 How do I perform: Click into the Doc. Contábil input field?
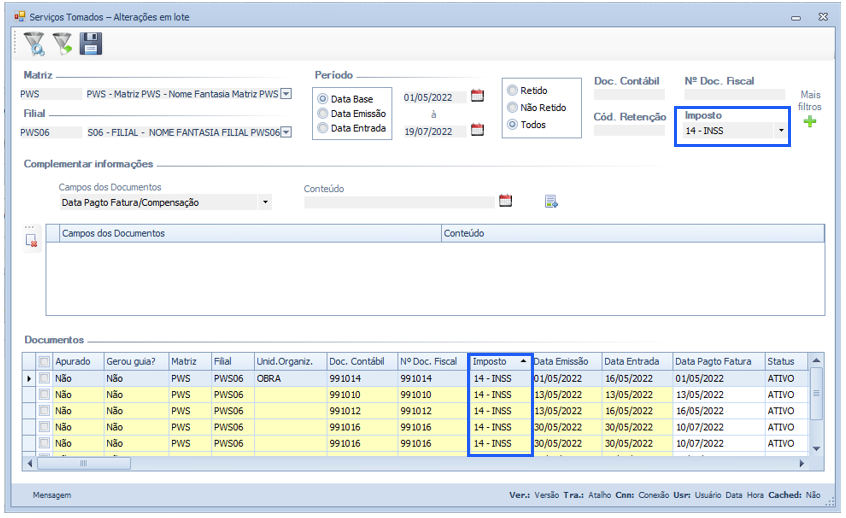628,96
